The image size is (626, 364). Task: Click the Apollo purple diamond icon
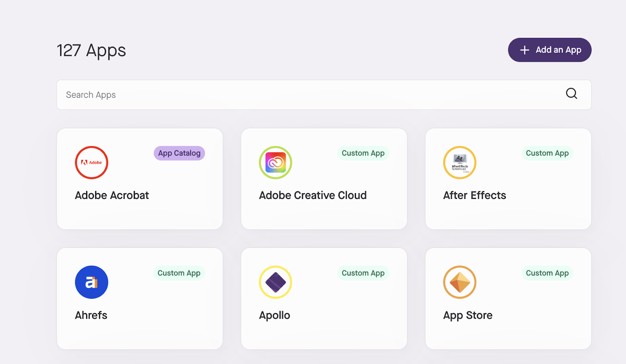point(275,282)
